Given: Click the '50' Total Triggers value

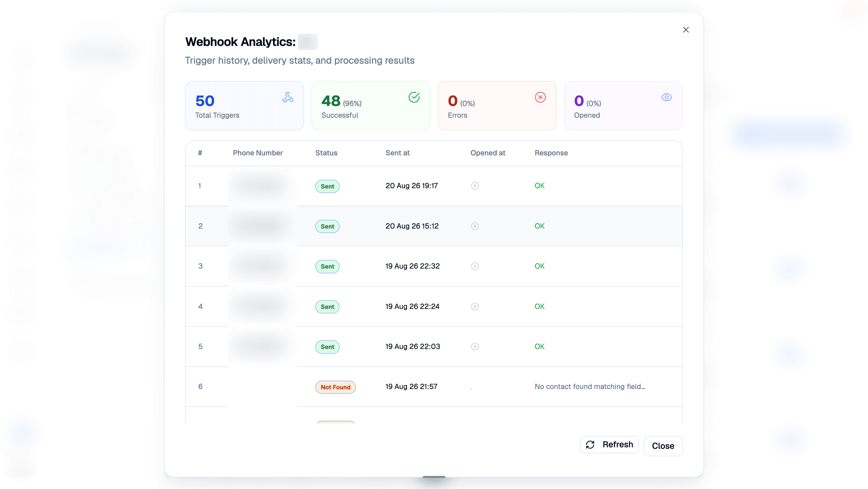Looking at the screenshot, I should [205, 101].
